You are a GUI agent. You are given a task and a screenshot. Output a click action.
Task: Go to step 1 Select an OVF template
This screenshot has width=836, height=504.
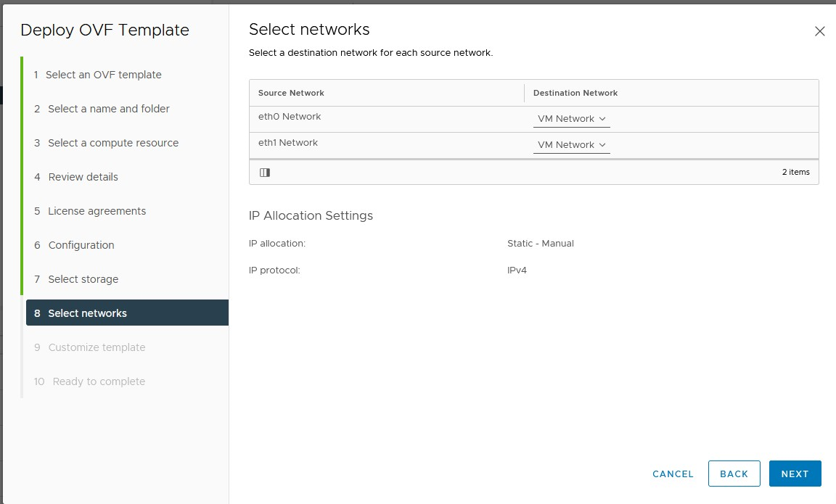pos(104,75)
